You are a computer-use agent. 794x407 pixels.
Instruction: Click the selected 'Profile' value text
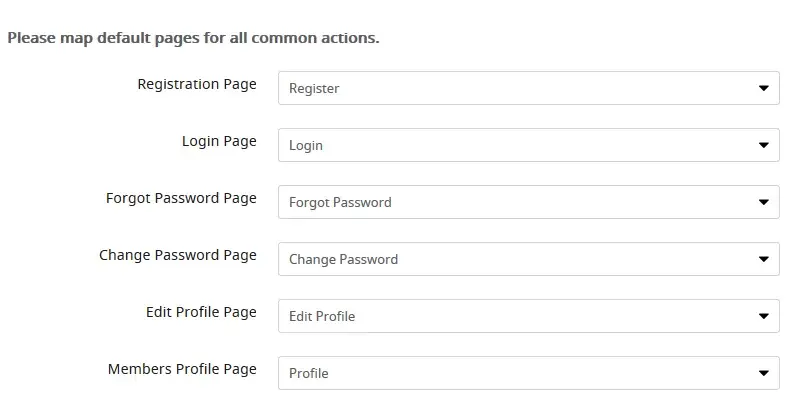point(309,373)
